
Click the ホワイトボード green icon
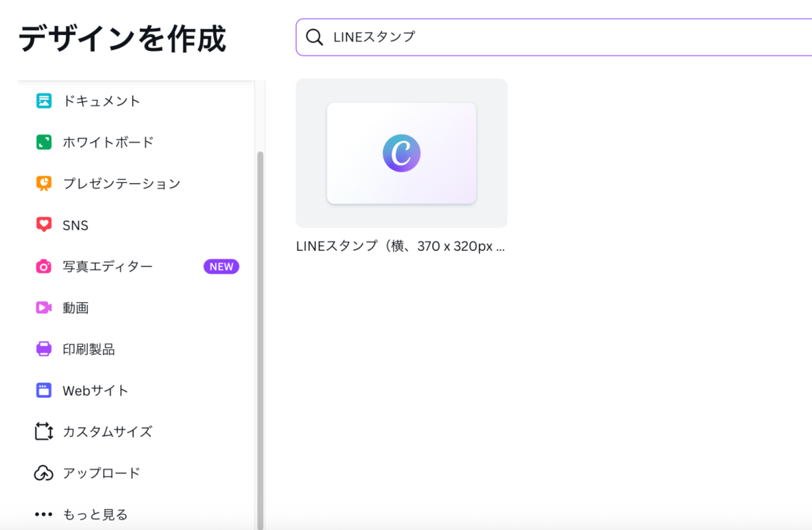(x=44, y=142)
